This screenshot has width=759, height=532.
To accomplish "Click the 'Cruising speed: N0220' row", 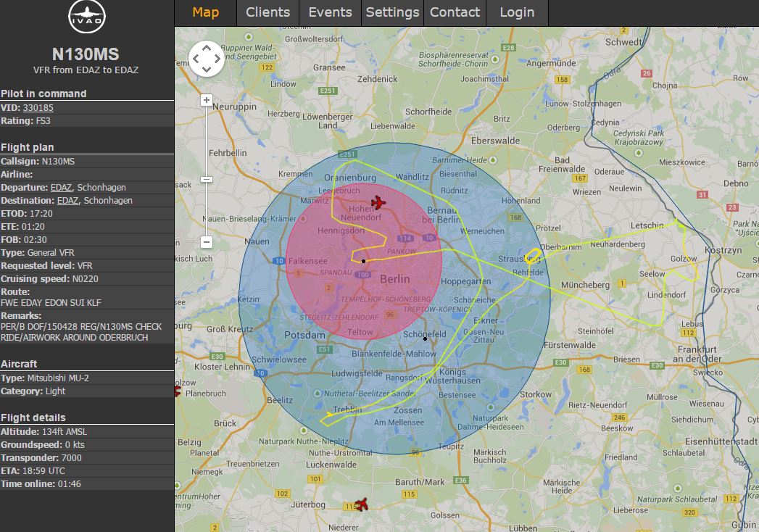I will click(x=87, y=279).
